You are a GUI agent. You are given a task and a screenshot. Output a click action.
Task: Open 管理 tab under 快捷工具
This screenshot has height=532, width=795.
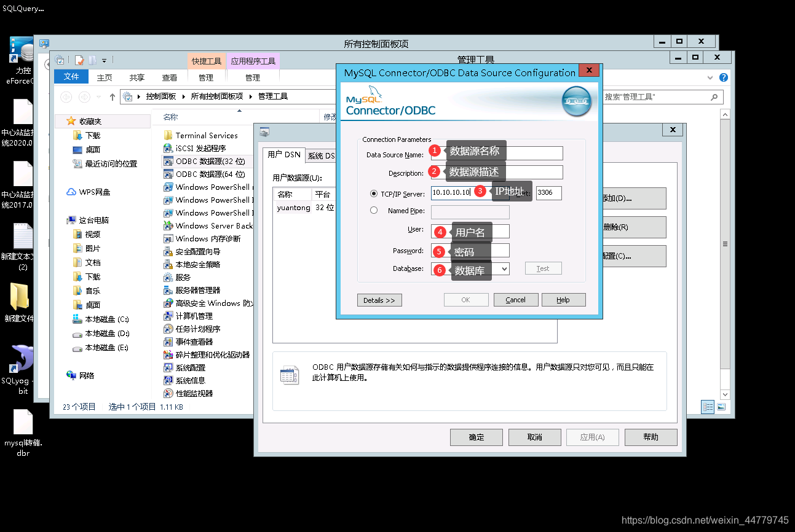206,77
